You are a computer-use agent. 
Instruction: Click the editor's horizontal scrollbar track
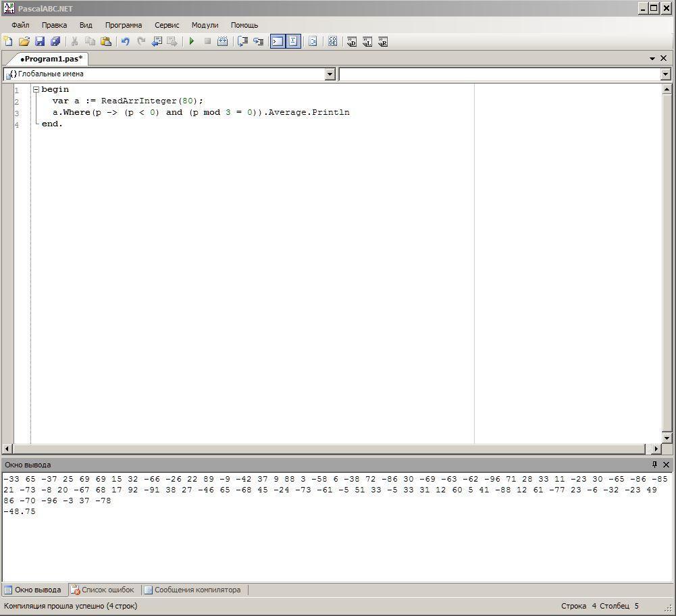(330, 448)
